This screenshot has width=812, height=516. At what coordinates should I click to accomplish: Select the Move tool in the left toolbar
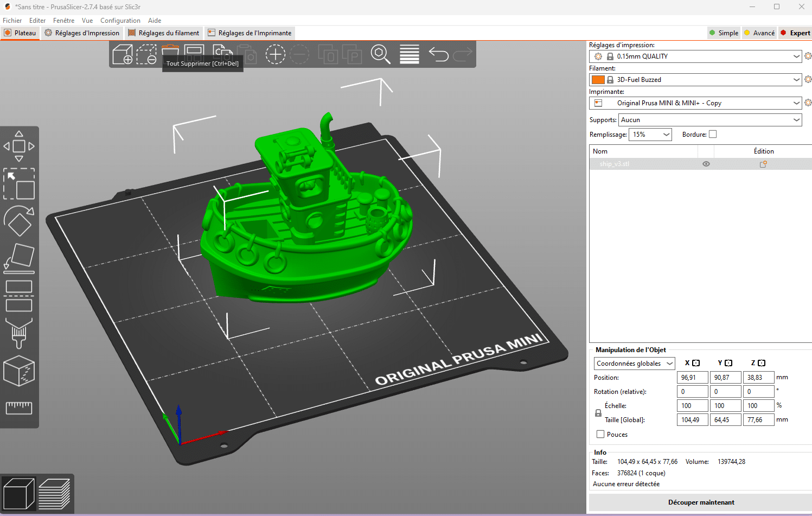click(x=20, y=145)
